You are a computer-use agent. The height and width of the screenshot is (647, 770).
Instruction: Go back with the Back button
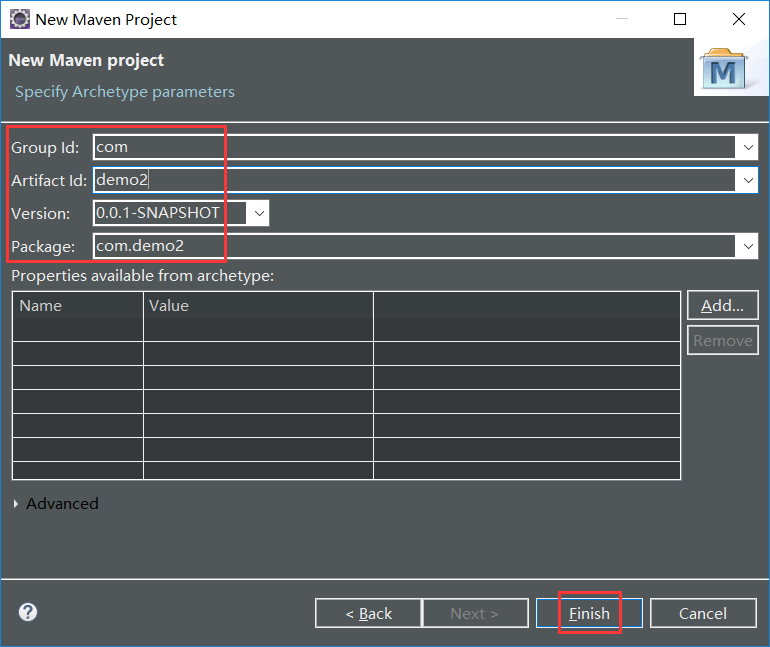[368, 613]
